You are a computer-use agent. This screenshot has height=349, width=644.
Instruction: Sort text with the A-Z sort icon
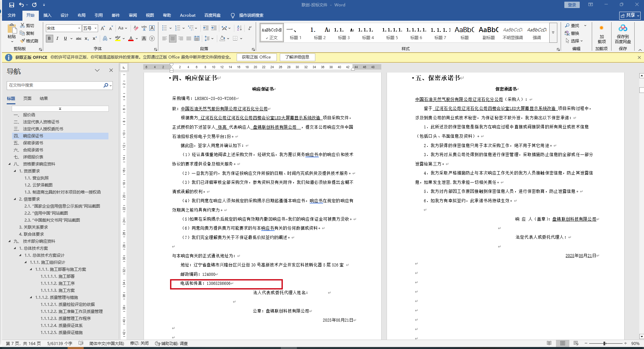click(x=239, y=28)
